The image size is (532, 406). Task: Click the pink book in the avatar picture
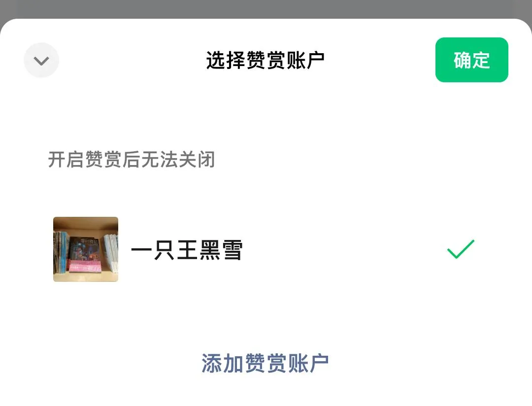coord(85,267)
